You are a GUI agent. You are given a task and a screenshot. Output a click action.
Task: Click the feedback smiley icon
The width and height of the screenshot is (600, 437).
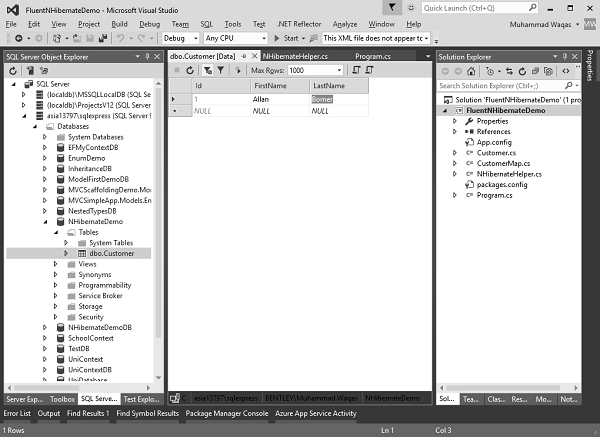click(x=411, y=8)
